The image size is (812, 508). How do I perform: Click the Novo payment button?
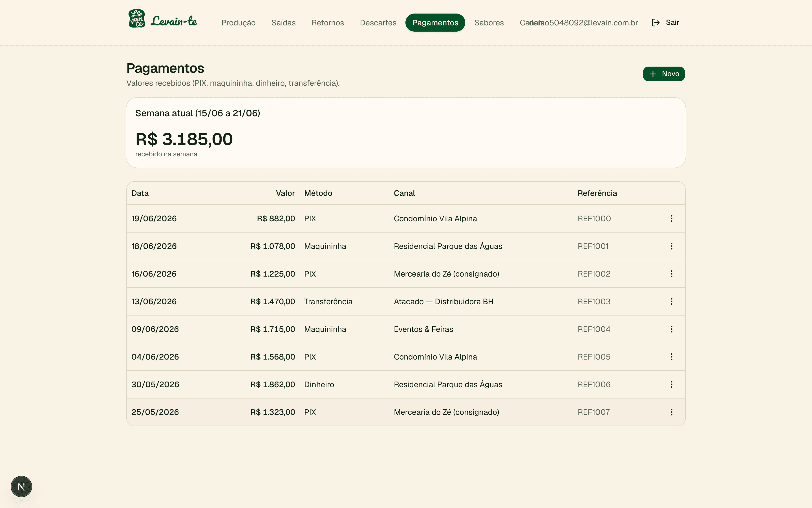coord(664,74)
